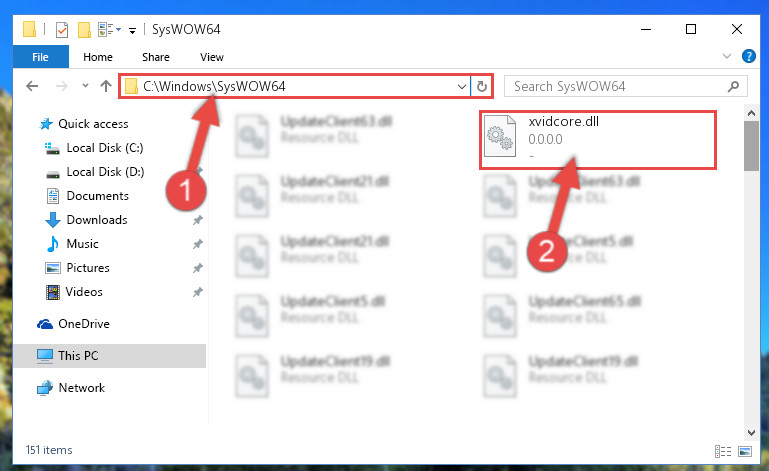Select the xvidcore.dll file
The image size is (769, 471).
pyautogui.click(x=598, y=140)
